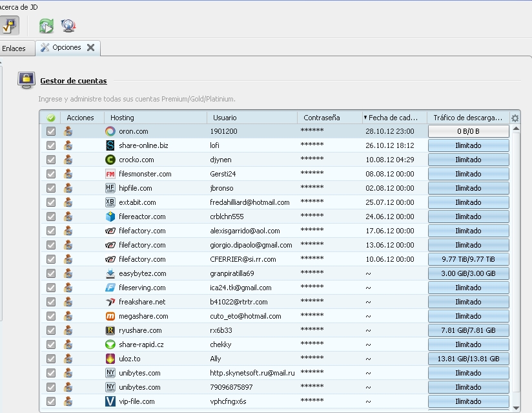
Task: Open table column settings gear
Action: [x=515, y=118]
